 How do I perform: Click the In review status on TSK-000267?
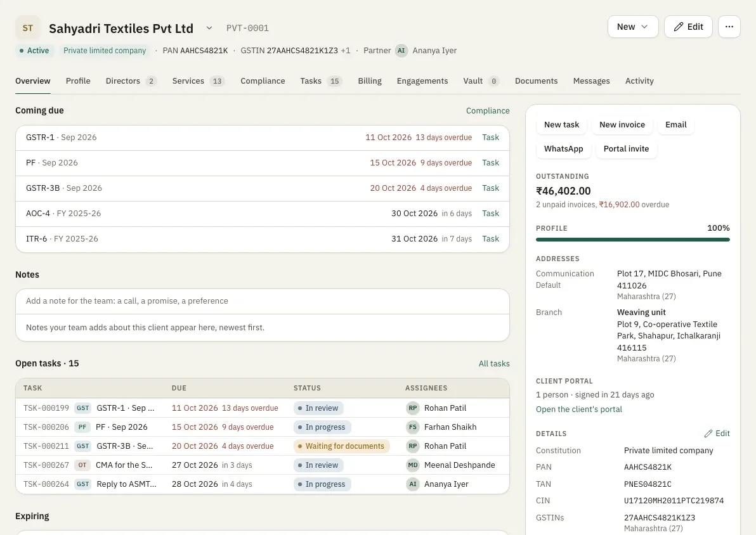(x=318, y=465)
